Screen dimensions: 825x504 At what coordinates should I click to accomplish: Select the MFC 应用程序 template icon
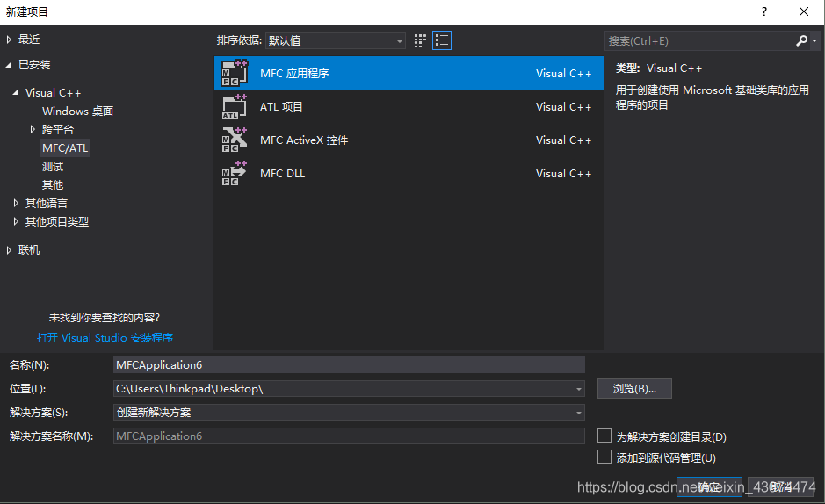(x=234, y=73)
